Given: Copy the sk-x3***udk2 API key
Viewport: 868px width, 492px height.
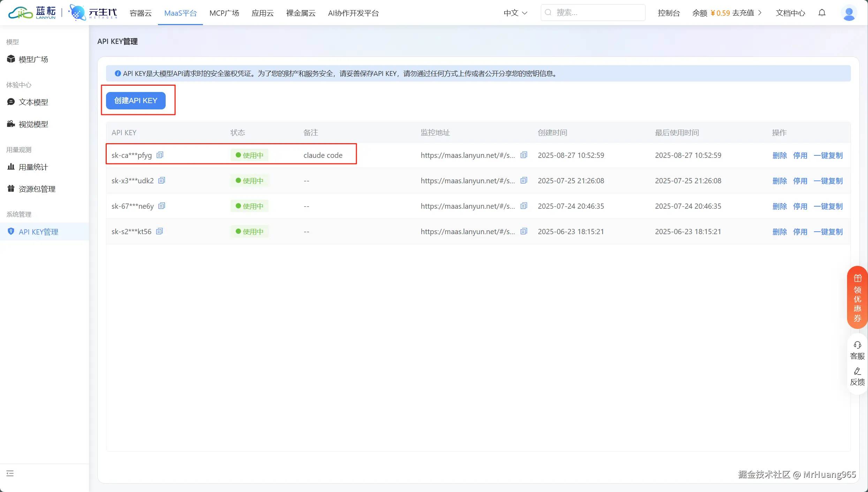Looking at the screenshot, I should 161,180.
